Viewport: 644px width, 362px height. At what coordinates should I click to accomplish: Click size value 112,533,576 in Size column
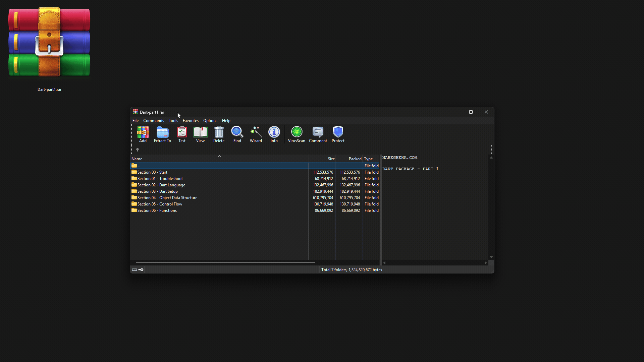point(323,172)
